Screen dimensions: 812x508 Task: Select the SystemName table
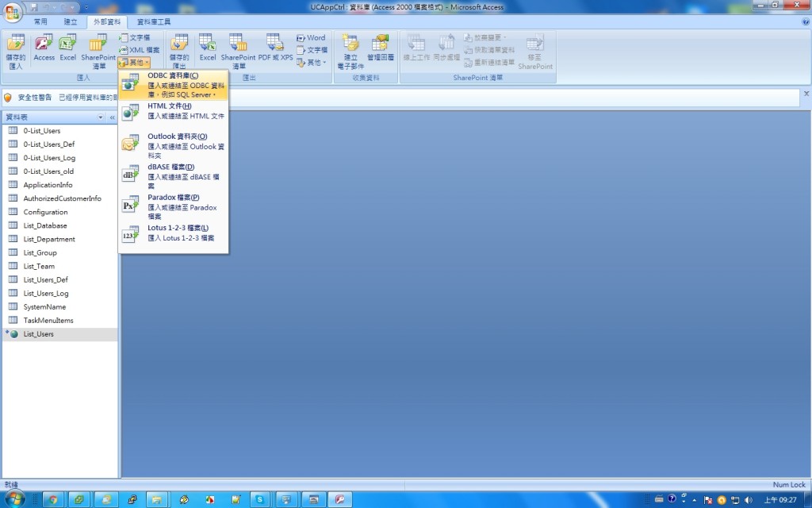(60, 307)
